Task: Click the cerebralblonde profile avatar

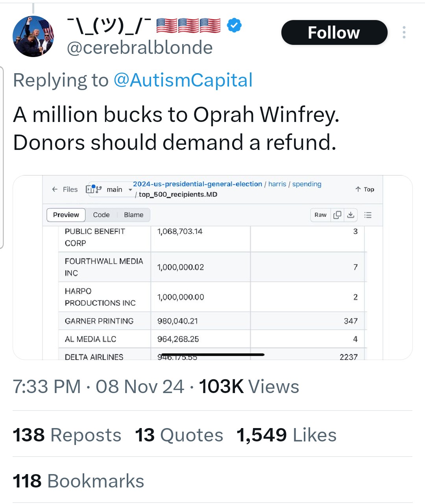Action: pyautogui.click(x=33, y=37)
